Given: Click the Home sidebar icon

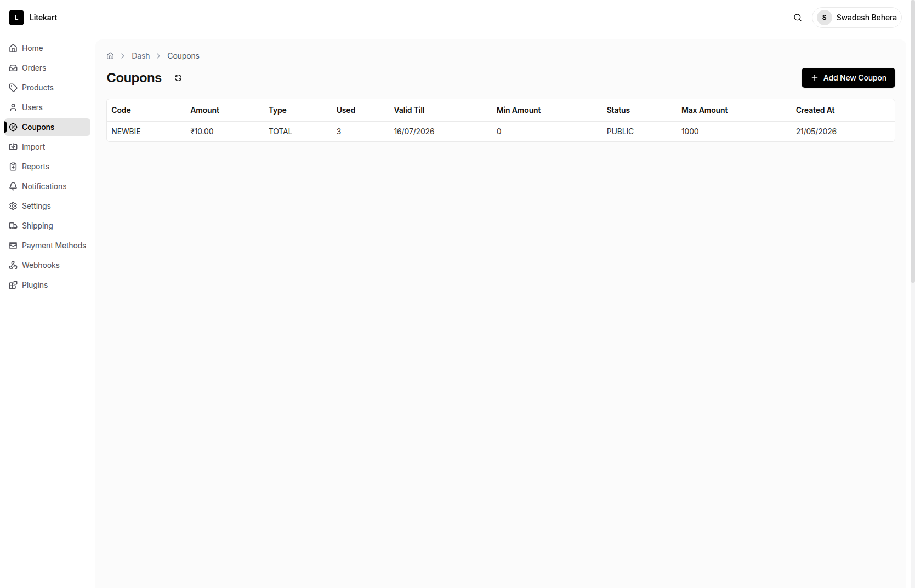Looking at the screenshot, I should click(13, 48).
